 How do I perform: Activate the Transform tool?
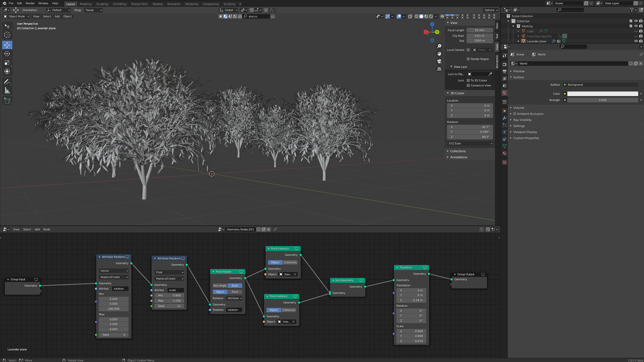tap(7, 71)
